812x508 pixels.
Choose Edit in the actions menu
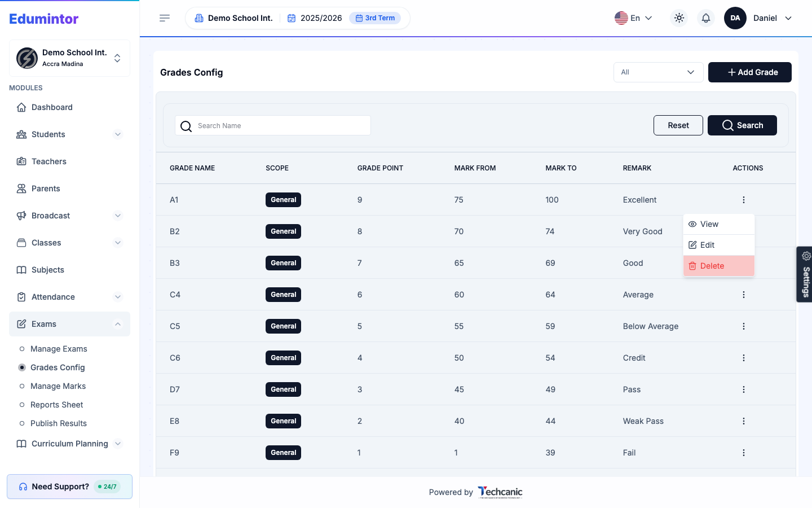pyautogui.click(x=719, y=245)
